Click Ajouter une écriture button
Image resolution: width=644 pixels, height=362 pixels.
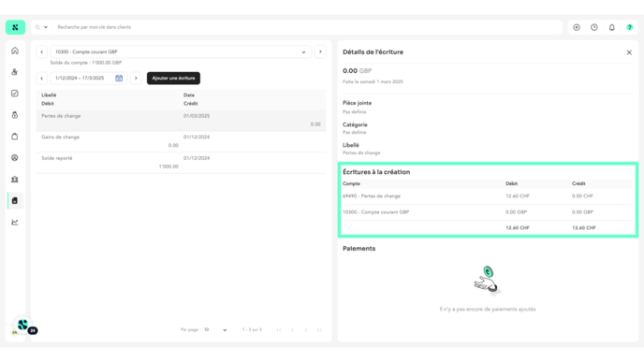[x=173, y=78]
